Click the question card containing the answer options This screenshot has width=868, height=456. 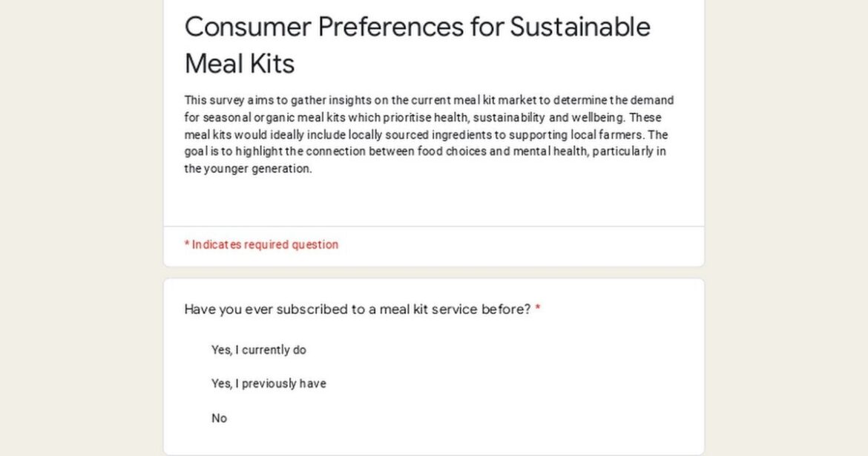434,364
